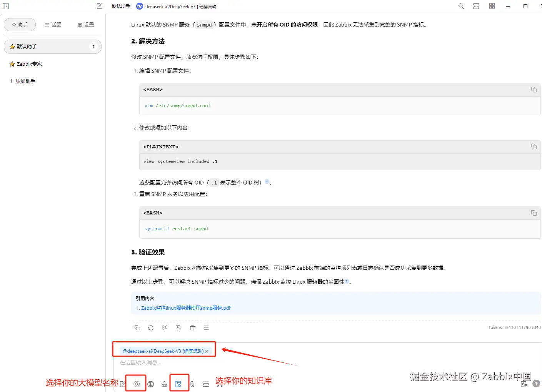Click the narrow layout icon beside search
This screenshot has width=542, height=392.
(476, 6)
